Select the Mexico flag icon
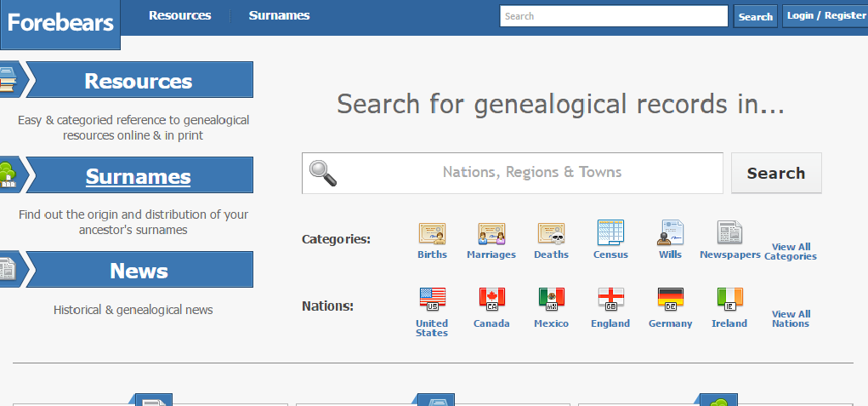The width and height of the screenshot is (868, 406). click(x=552, y=299)
